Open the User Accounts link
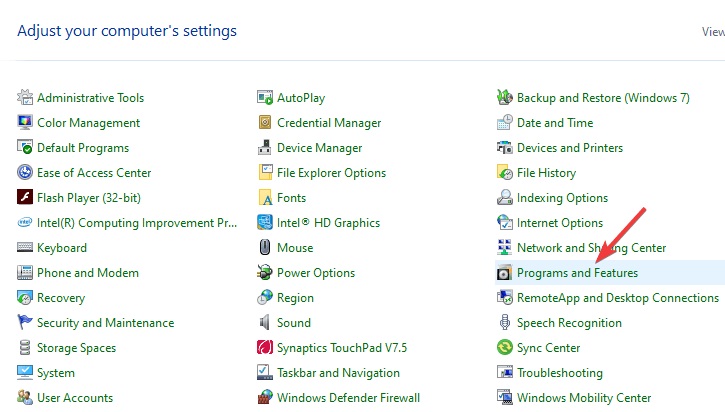 75,398
